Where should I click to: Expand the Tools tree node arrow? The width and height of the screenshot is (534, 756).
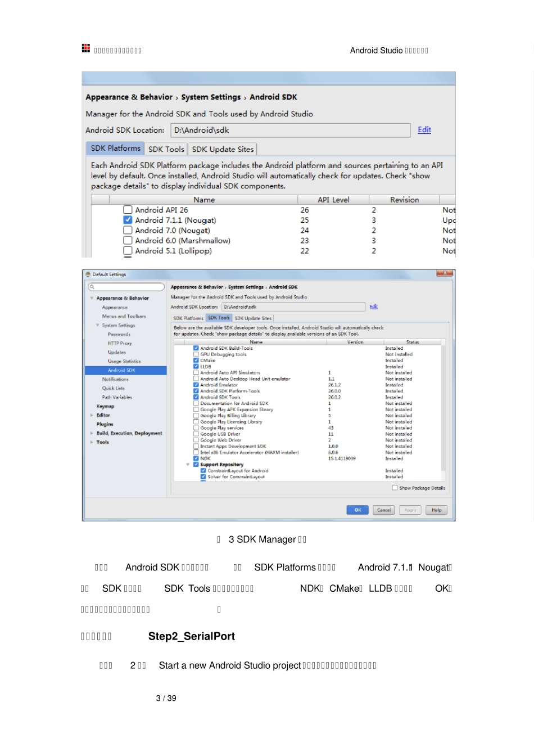point(92,442)
